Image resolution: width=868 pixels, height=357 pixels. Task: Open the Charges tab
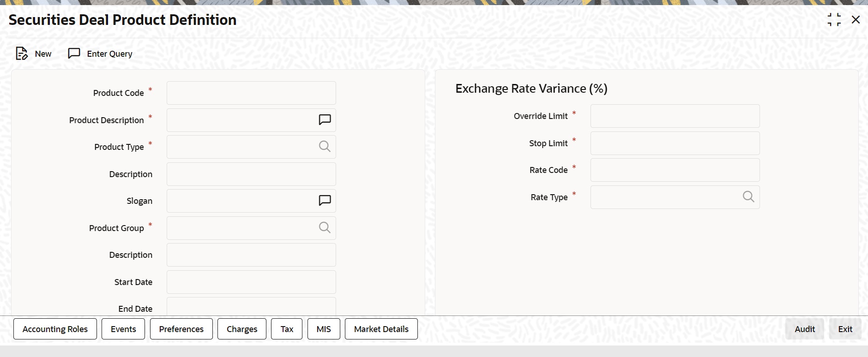click(x=242, y=329)
